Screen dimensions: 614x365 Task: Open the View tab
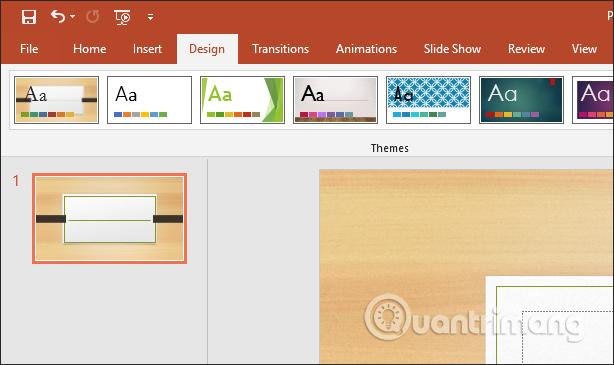pos(584,49)
